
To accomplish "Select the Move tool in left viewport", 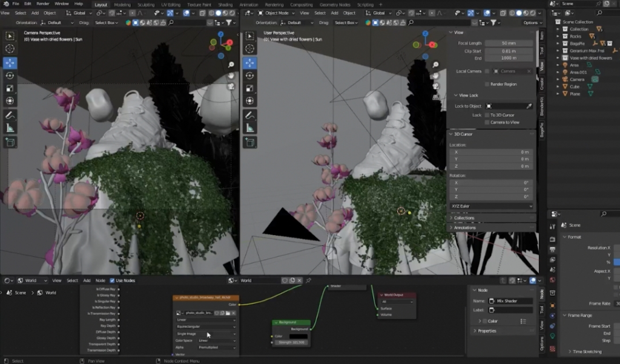I will click(10, 63).
